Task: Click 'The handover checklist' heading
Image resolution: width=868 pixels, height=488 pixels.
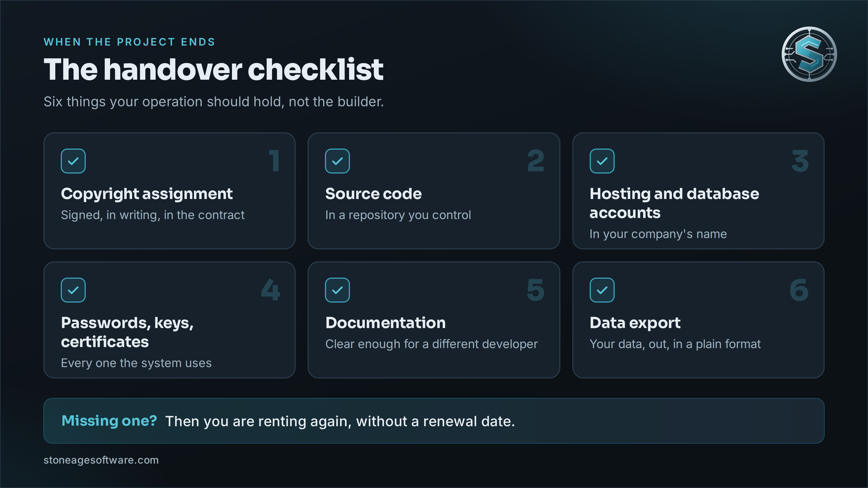Action: coord(213,69)
